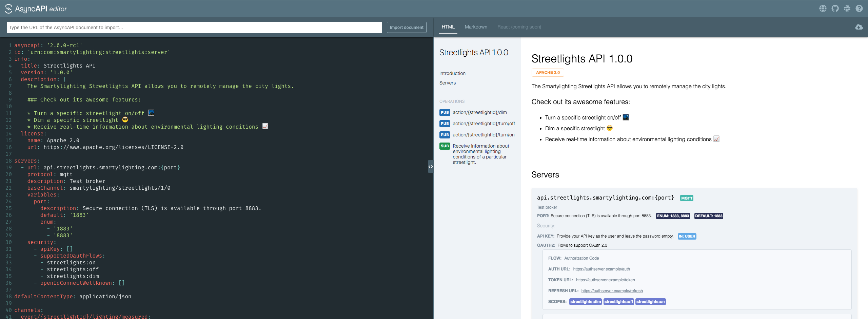Open PUB action/{streetlightId}/turn/off operation
The image size is (868, 319).
coord(477,124)
